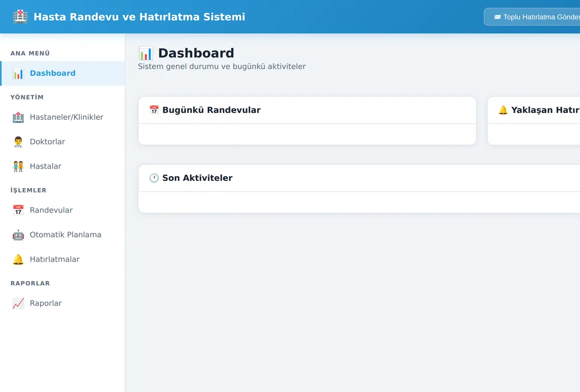Viewport: 580px width, 392px height.
Task: Click the Yaklaşan Hatırlatmalar card heading text
Action: [x=546, y=110]
